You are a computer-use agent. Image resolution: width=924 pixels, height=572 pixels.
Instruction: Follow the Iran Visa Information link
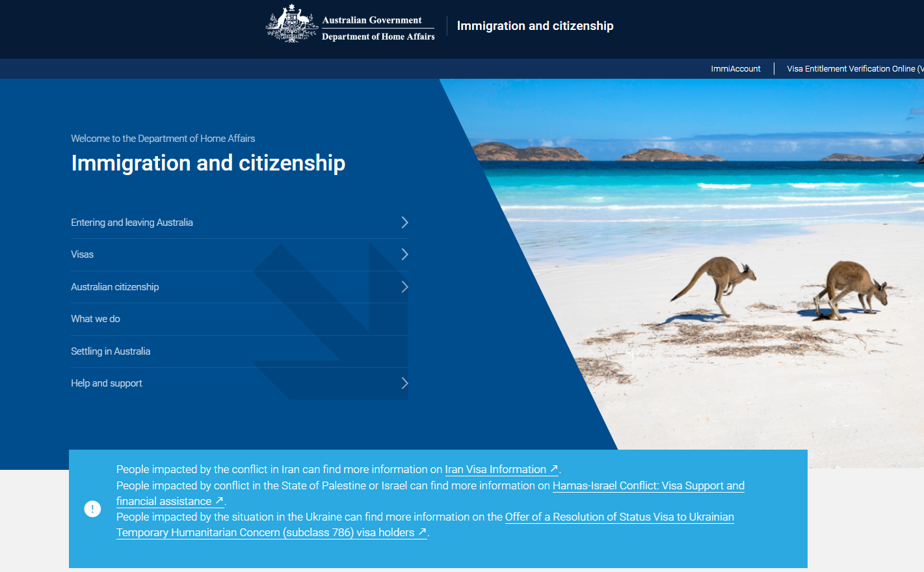pos(495,469)
